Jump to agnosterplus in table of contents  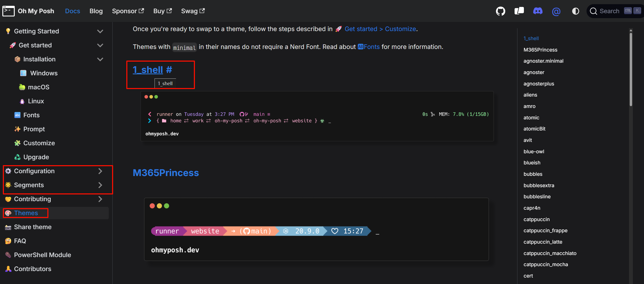(539, 84)
